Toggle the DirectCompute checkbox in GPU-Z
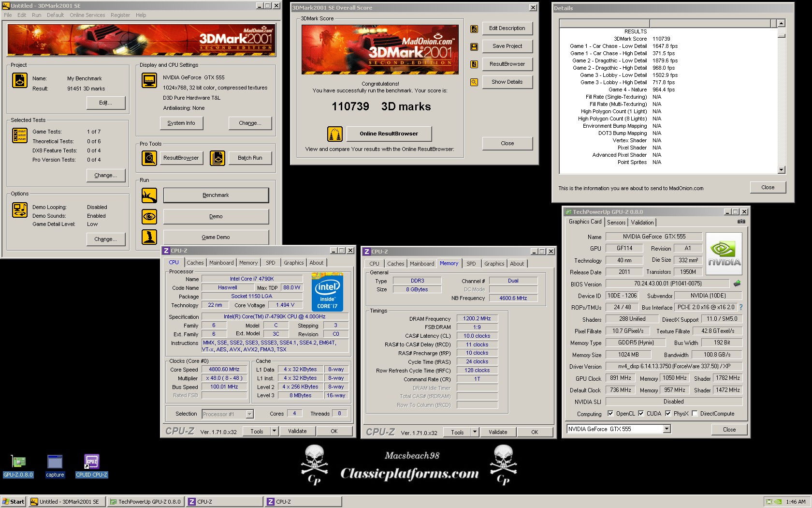The image size is (812, 508). [x=695, y=414]
